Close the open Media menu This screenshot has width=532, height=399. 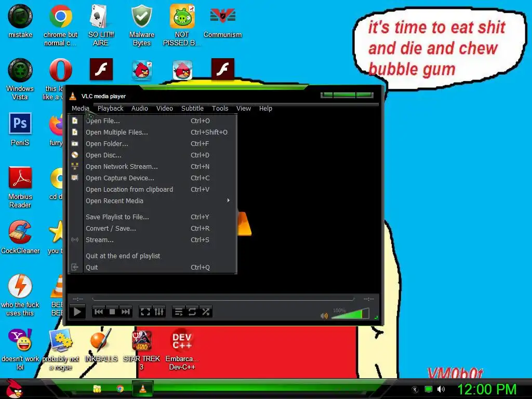point(81,108)
